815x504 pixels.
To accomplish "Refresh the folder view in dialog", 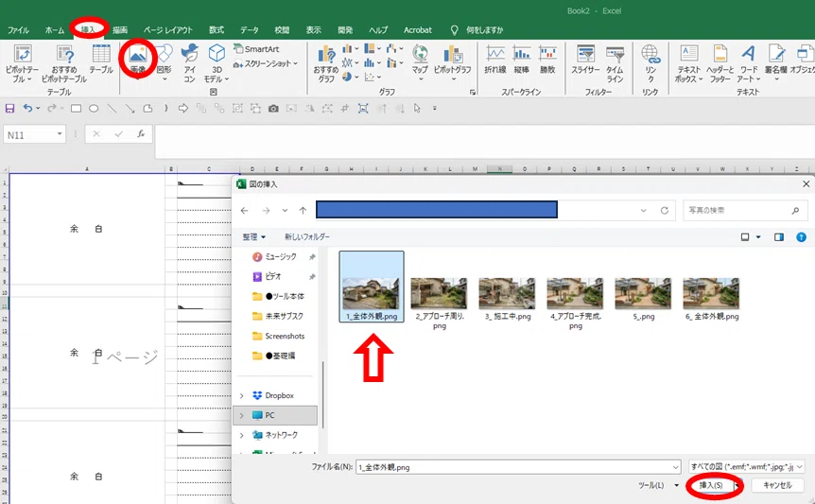I will (x=665, y=211).
